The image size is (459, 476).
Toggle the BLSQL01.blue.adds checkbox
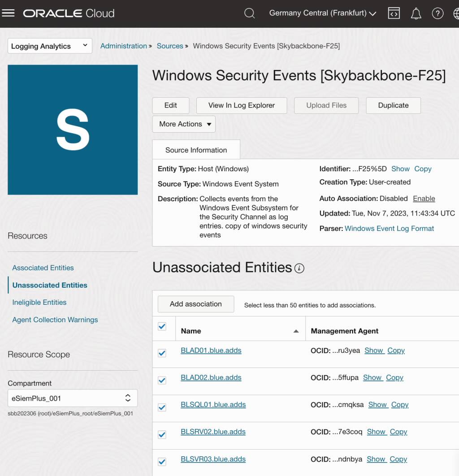(162, 407)
